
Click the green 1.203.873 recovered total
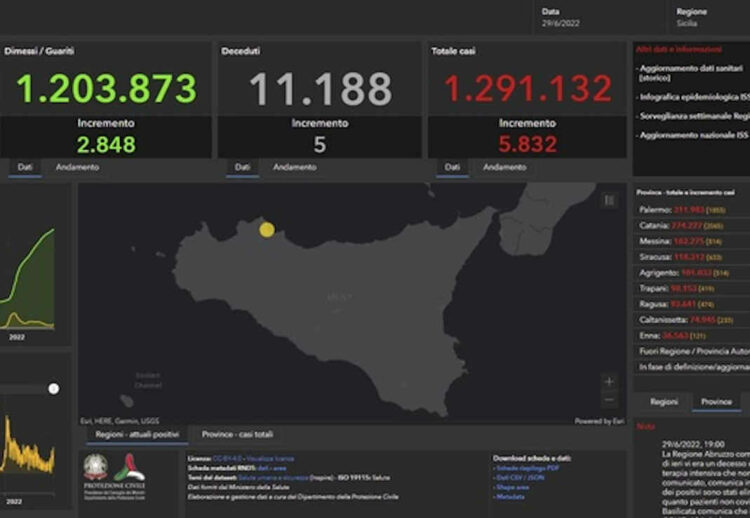click(107, 88)
